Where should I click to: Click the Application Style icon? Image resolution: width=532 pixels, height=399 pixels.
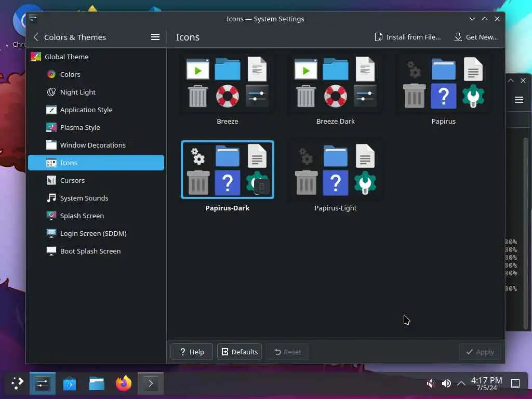(x=51, y=110)
